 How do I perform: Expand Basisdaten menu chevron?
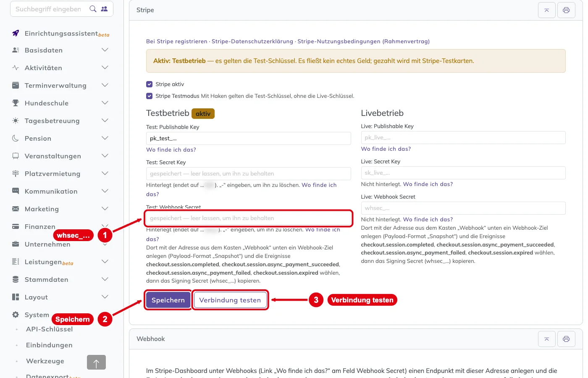pyautogui.click(x=105, y=50)
